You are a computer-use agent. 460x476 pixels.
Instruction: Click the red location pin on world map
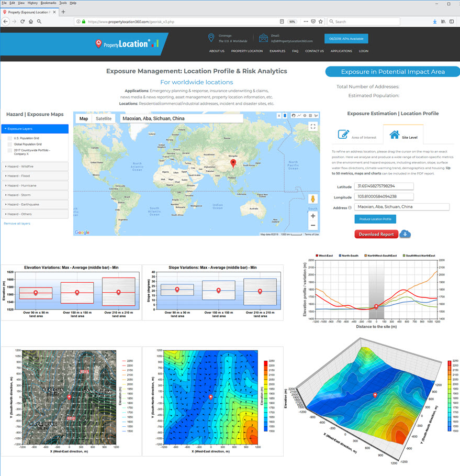coord(233,163)
